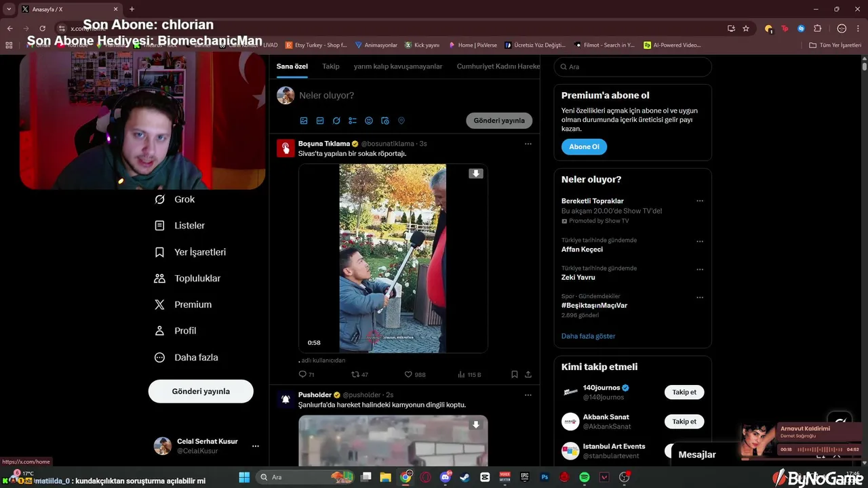The image size is (868, 488).
Task: Repost the Boşuna Tıklama post
Action: (359, 374)
